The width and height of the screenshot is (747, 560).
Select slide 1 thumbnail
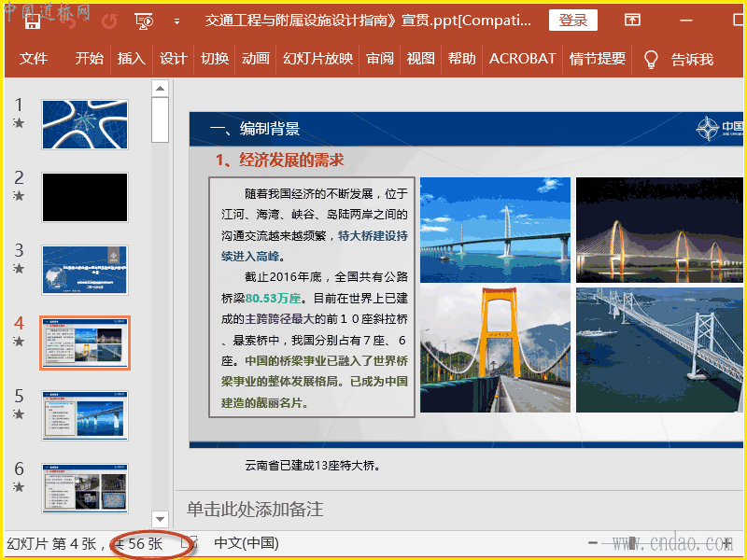(x=85, y=124)
